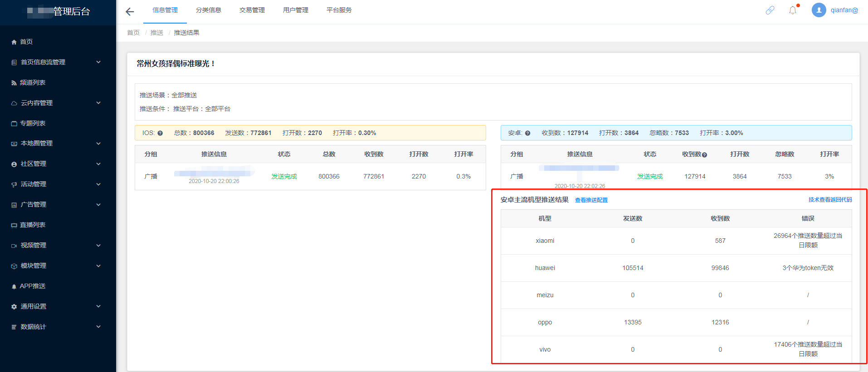Expand the 通用设置 chevron

[98, 306]
